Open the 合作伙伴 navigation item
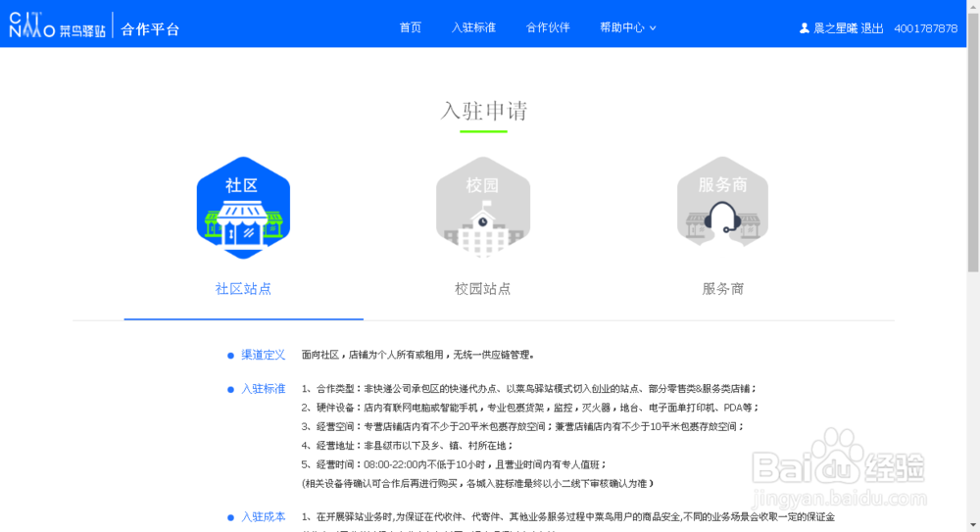 [x=548, y=27]
